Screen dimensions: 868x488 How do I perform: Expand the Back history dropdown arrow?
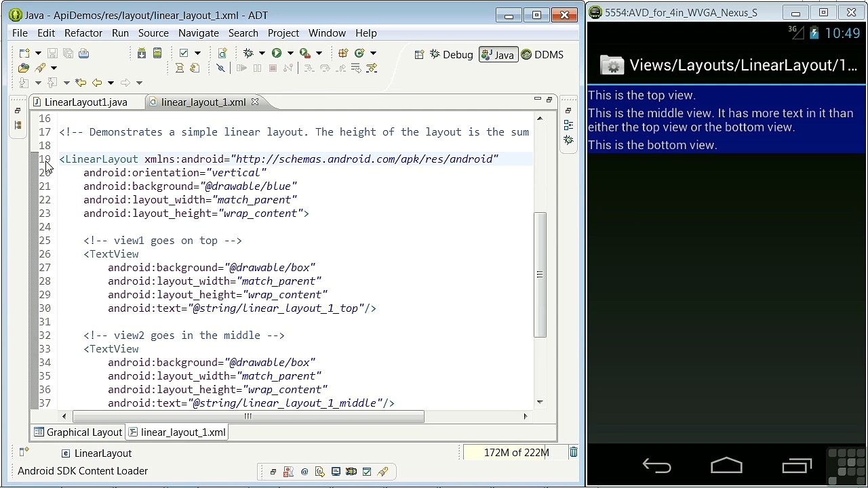(111, 83)
